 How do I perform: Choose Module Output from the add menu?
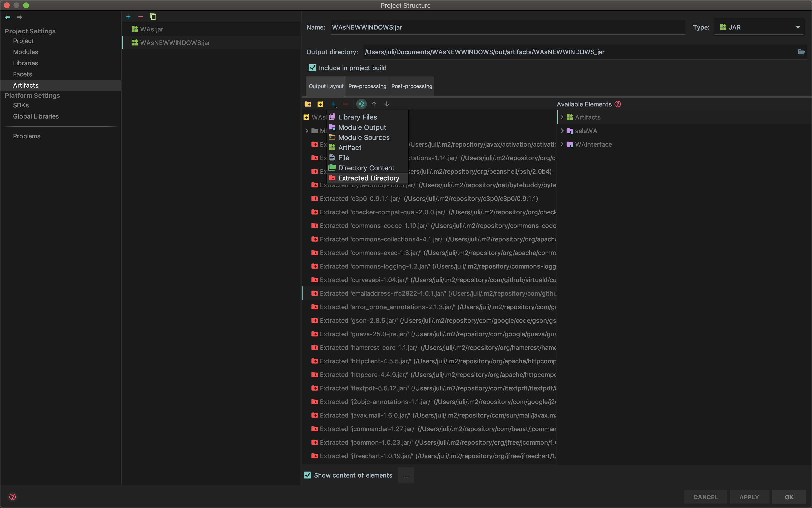tap(367, 127)
